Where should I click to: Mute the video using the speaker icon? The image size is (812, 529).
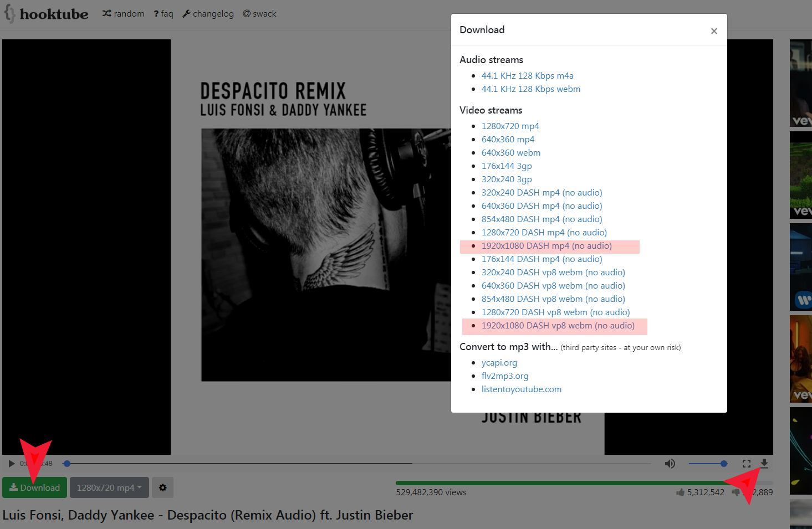670,464
